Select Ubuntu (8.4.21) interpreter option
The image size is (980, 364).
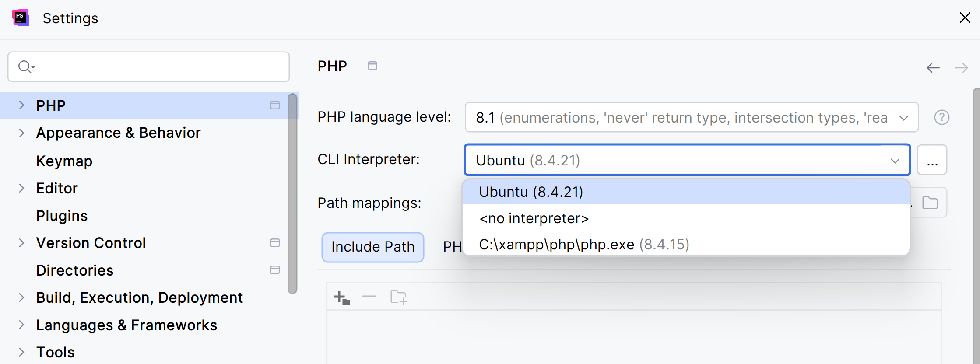(x=686, y=192)
